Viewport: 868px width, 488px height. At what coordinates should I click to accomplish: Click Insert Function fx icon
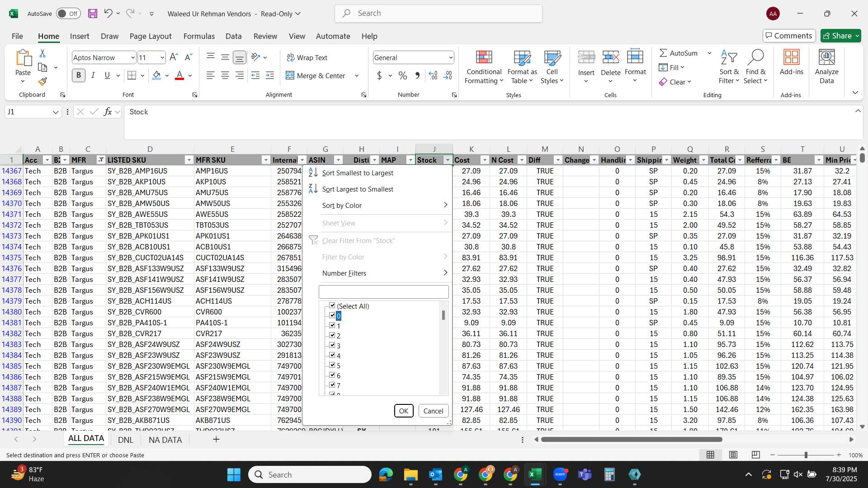pos(108,112)
